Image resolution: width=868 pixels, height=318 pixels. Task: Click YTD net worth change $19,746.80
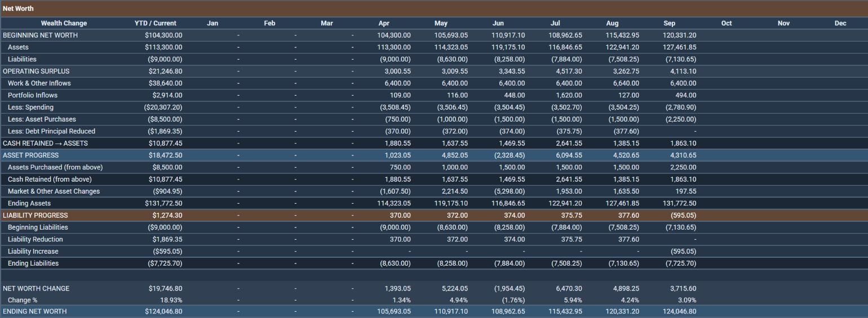coord(165,288)
